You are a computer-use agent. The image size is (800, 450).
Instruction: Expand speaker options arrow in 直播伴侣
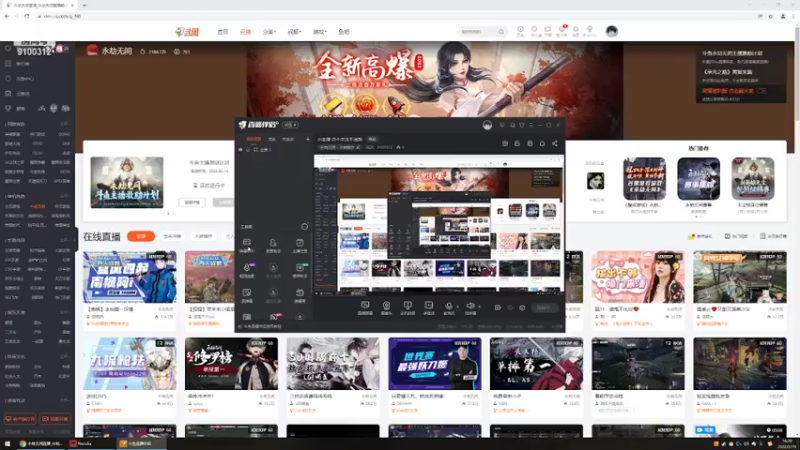pos(479,306)
